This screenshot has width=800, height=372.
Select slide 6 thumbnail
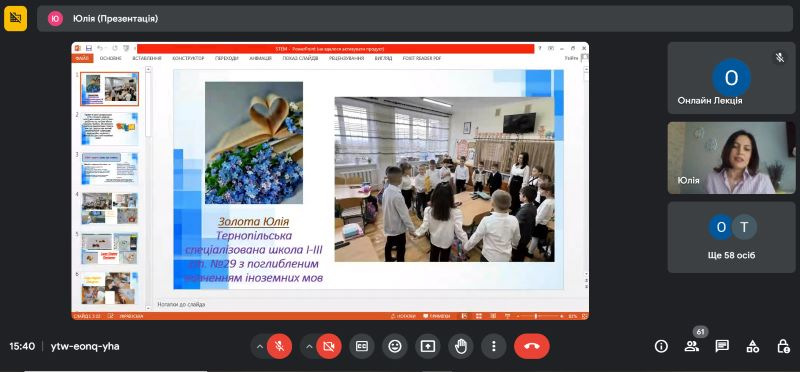pyautogui.click(x=110, y=288)
